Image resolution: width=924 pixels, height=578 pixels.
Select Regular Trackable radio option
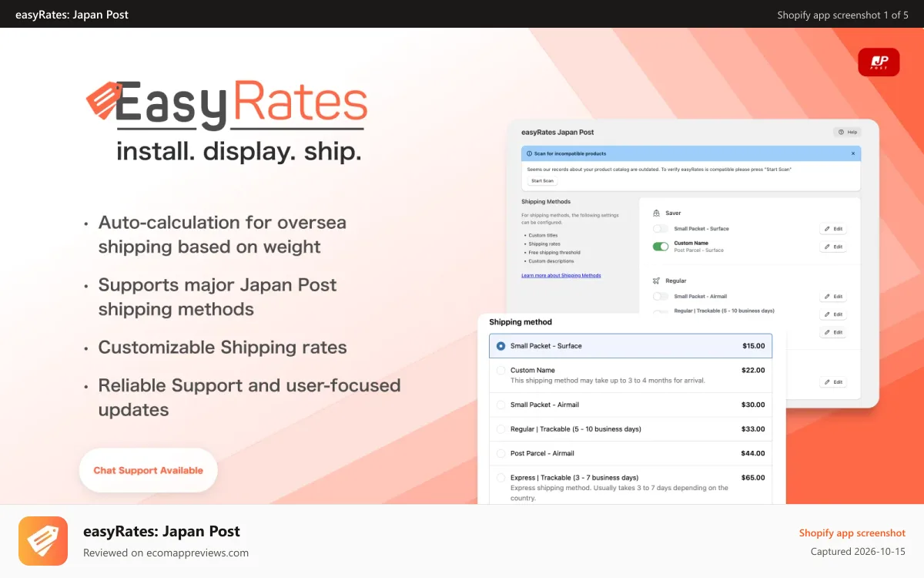click(x=501, y=429)
